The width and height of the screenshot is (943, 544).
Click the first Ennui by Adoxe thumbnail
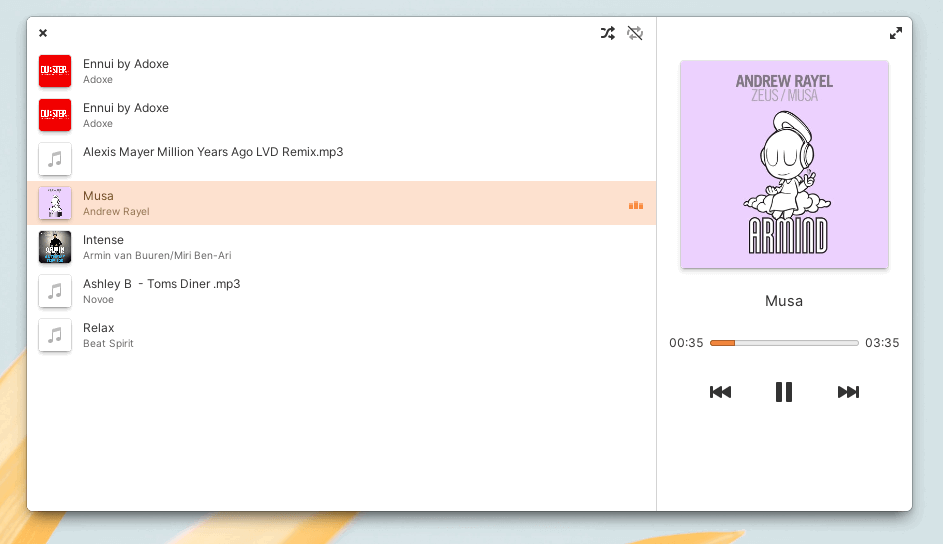55,71
